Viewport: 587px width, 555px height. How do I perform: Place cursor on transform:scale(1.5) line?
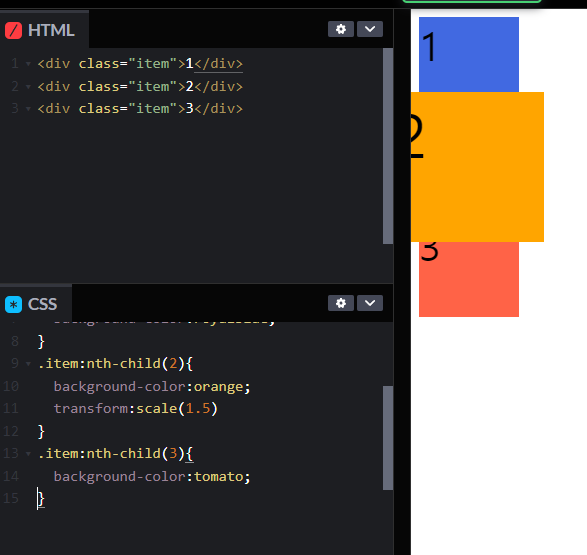[136, 409]
